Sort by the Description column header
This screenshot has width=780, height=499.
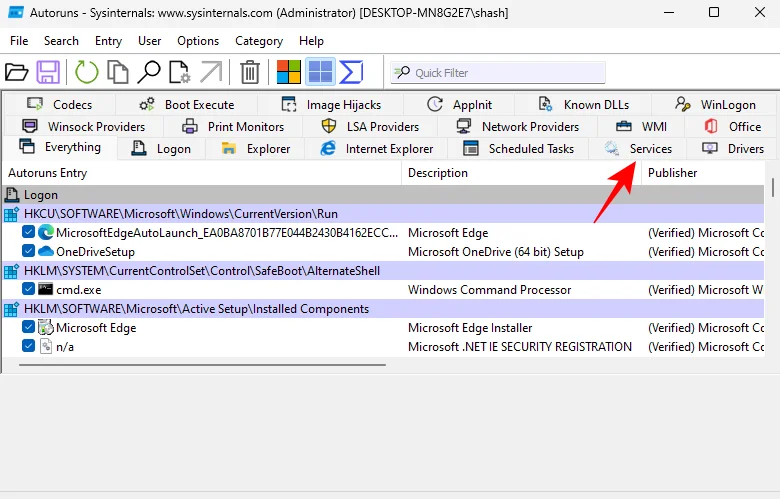pyautogui.click(x=438, y=173)
